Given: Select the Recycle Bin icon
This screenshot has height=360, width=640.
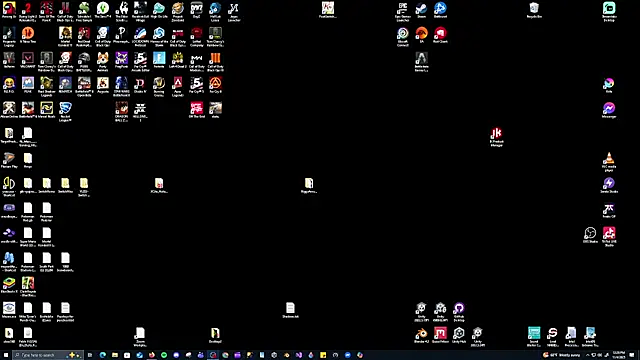Looking at the screenshot, I should pos(534,10).
